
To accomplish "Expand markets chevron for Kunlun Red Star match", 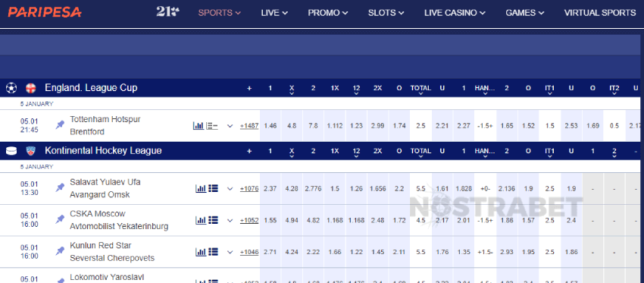I will pyautogui.click(x=230, y=253).
